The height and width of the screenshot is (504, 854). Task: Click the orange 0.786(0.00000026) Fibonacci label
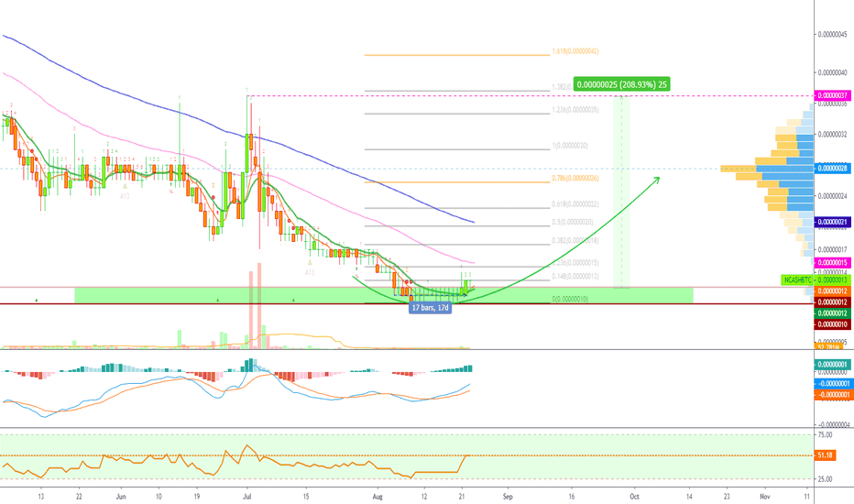point(575,178)
